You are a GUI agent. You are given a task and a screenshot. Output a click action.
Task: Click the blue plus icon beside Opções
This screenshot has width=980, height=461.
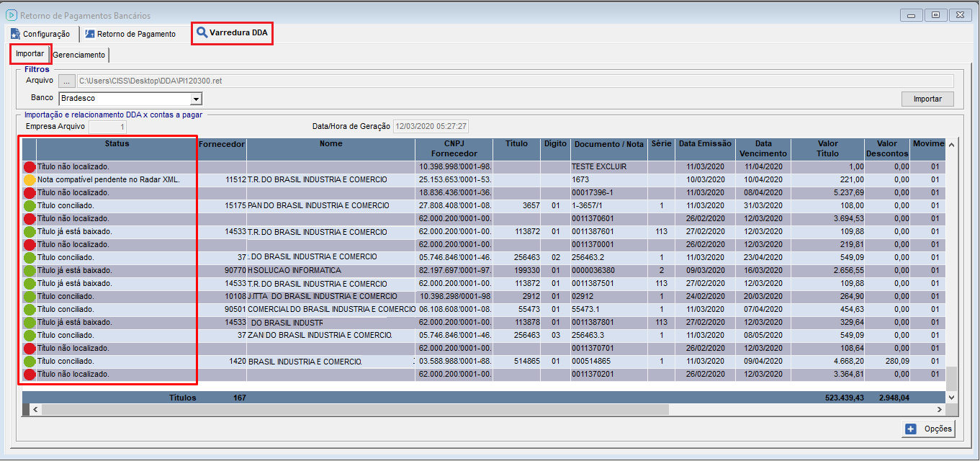pos(911,429)
